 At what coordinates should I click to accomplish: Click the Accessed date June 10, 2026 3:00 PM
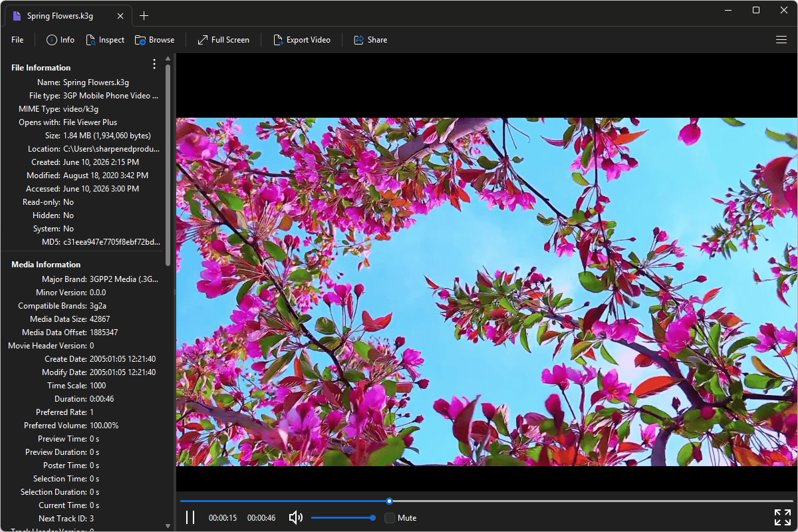coord(101,189)
